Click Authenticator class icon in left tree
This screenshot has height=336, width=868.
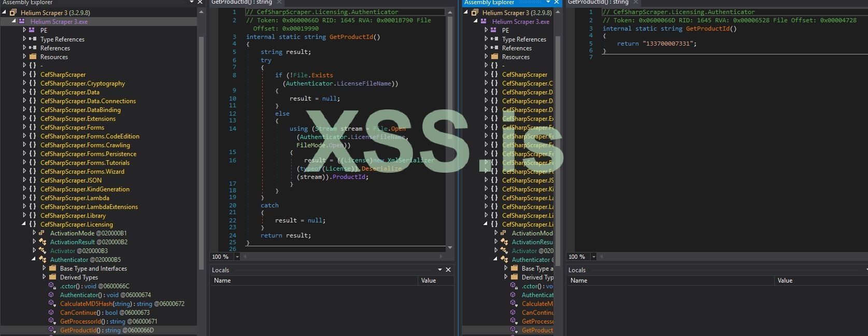(x=42, y=259)
